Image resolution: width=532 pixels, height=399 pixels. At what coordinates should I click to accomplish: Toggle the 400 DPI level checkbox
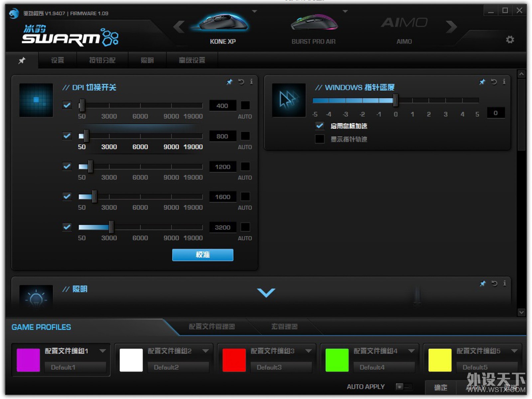(x=67, y=105)
